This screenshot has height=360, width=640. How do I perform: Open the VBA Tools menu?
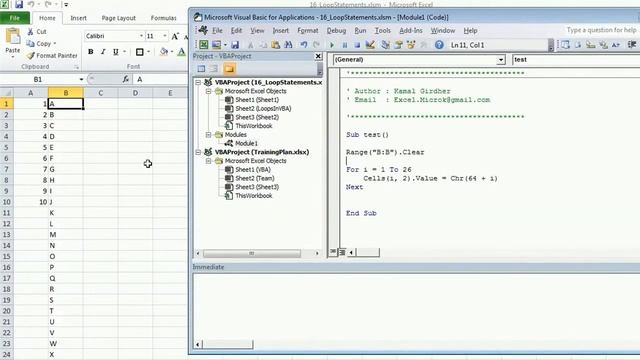coord(382,31)
